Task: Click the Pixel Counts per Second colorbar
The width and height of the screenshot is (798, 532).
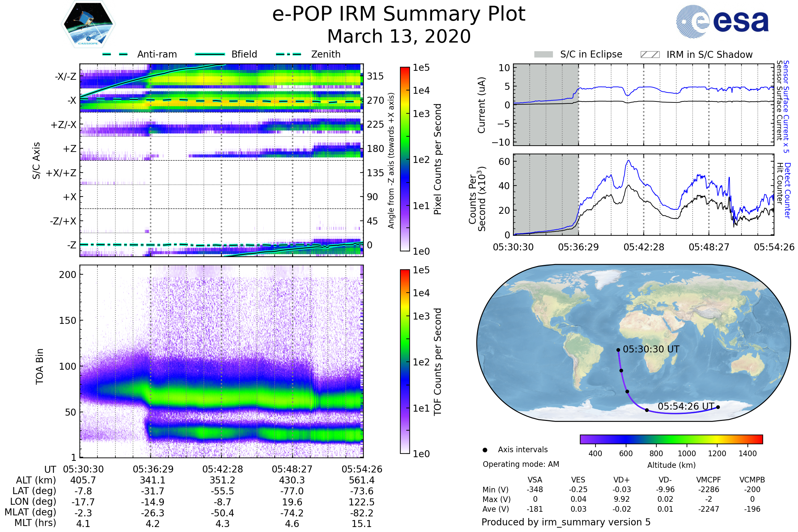Action: 405,159
